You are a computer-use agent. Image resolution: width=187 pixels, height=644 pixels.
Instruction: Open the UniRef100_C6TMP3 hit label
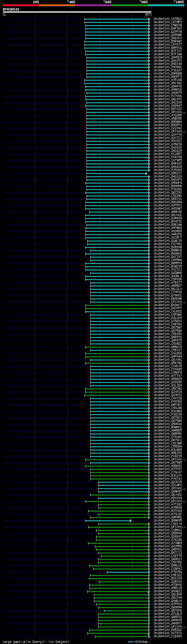(x=168, y=22)
